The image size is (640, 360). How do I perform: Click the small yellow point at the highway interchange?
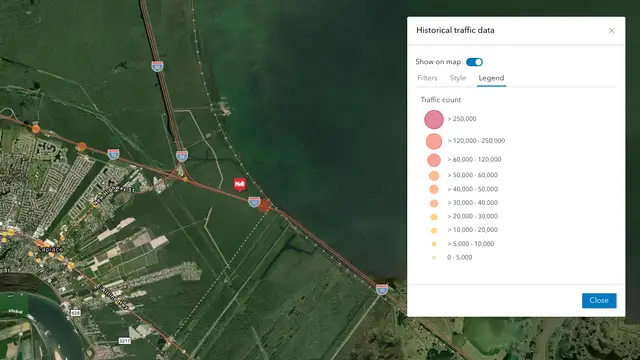click(185, 179)
